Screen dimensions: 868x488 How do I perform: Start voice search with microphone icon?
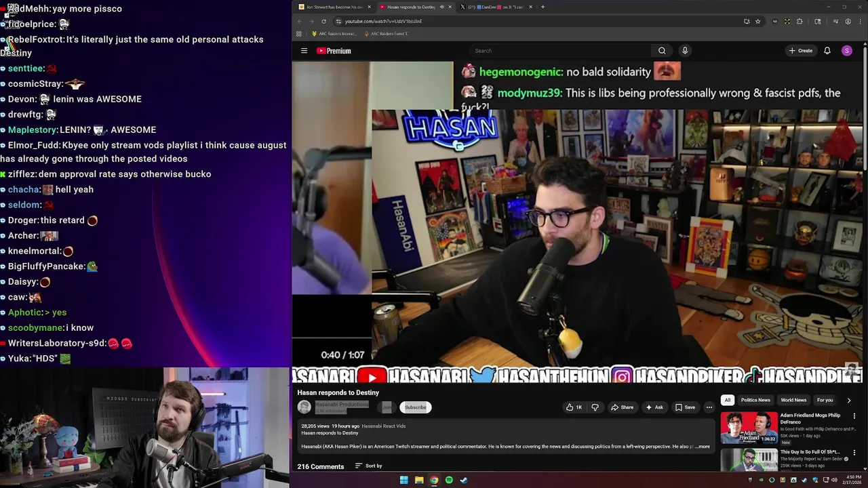click(685, 51)
